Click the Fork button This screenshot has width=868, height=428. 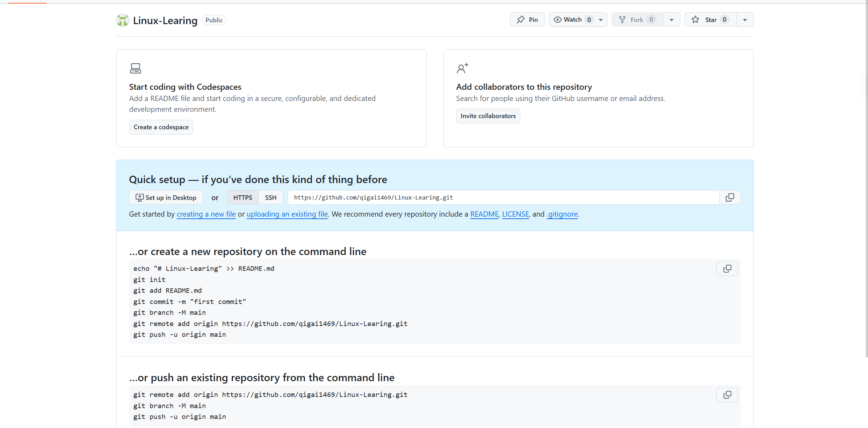pos(637,20)
